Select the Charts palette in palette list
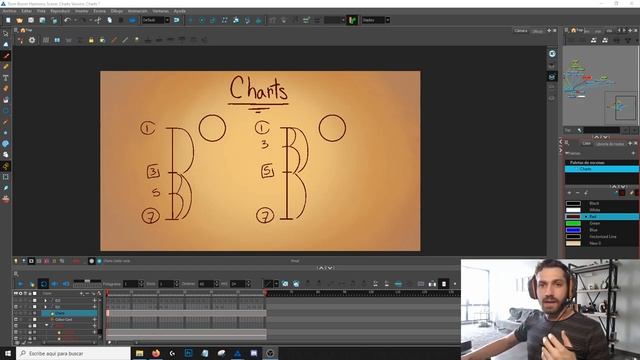Viewport: 640px width, 360px height. tap(602, 169)
